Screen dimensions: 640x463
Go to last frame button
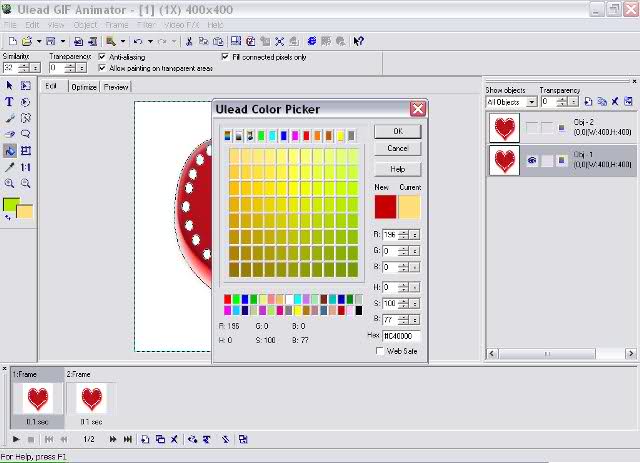128,439
